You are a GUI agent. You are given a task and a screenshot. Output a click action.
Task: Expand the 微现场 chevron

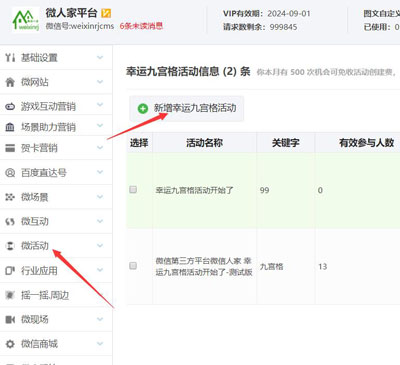[x=100, y=319]
